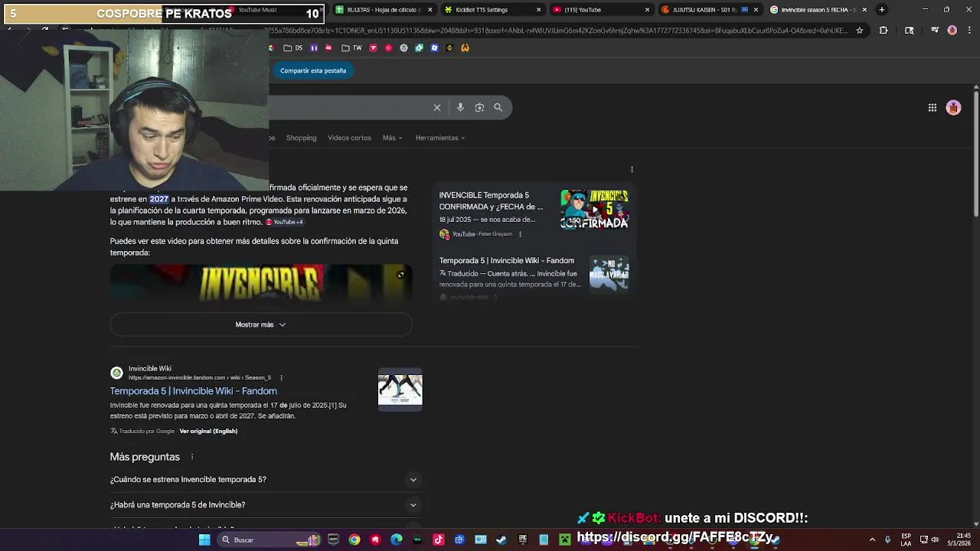The image size is (980, 551).
Task: Bookmark this page with the star icon
Action: tap(860, 31)
